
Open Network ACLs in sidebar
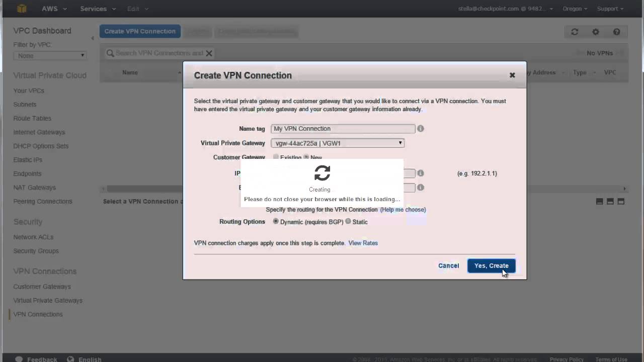[x=33, y=237]
